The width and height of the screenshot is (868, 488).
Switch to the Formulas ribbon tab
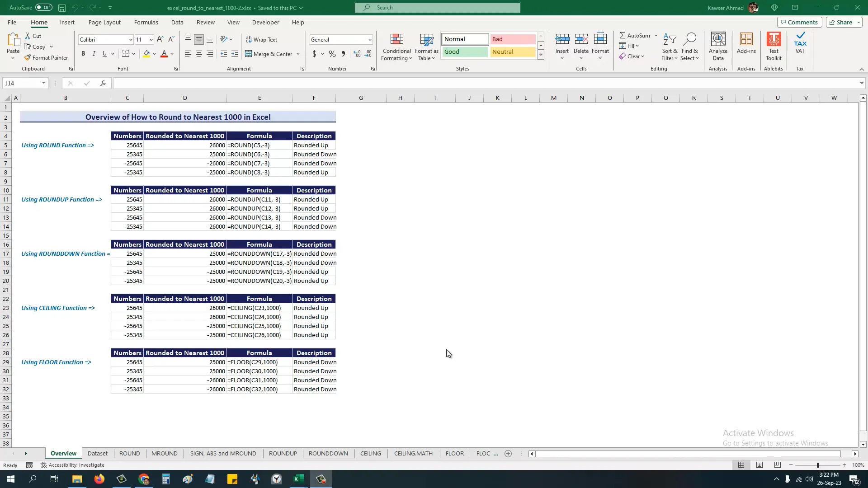point(146,22)
